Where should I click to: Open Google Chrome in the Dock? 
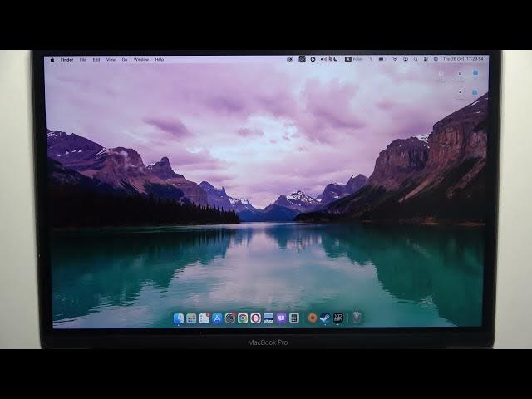(x=243, y=318)
